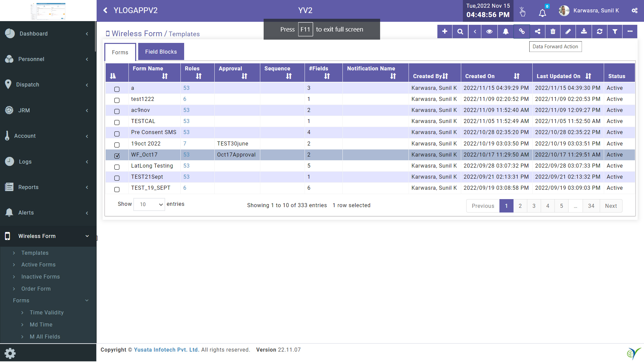Check the Pre Consent SMS row checkbox

tap(117, 134)
